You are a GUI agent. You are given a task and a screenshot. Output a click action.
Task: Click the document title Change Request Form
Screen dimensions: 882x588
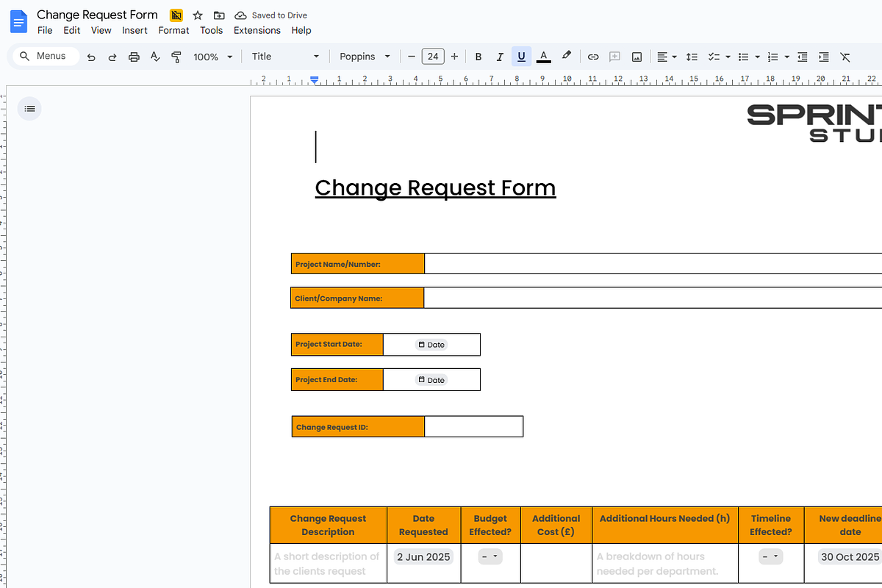pos(97,15)
